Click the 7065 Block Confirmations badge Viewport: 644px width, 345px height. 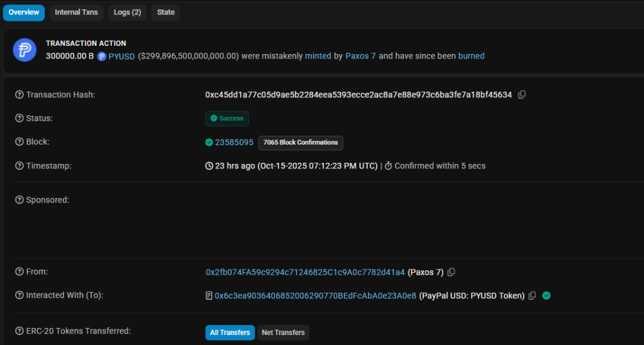click(301, 143)
